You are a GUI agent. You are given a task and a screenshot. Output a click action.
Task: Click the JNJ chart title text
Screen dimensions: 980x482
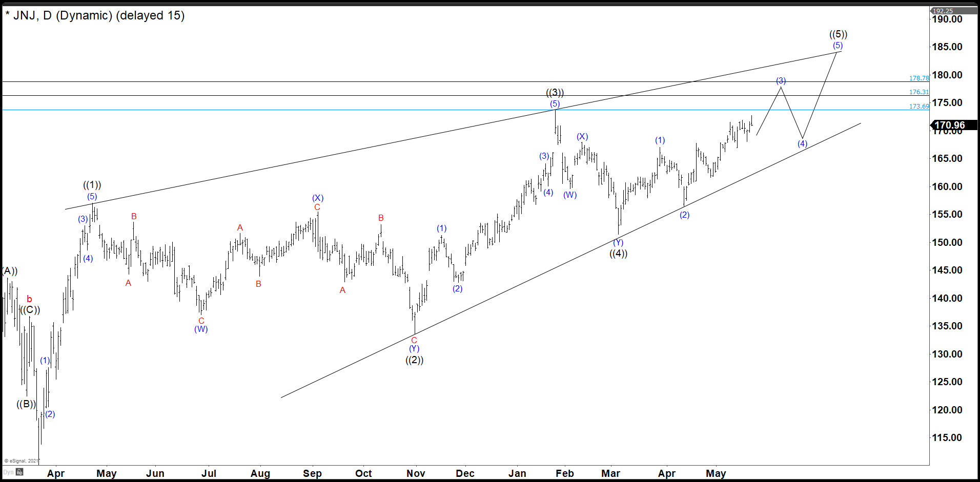coord(24,15)
